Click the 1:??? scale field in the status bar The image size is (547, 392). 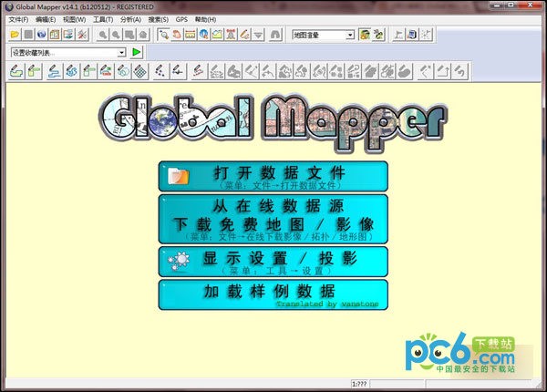(359, 384)
